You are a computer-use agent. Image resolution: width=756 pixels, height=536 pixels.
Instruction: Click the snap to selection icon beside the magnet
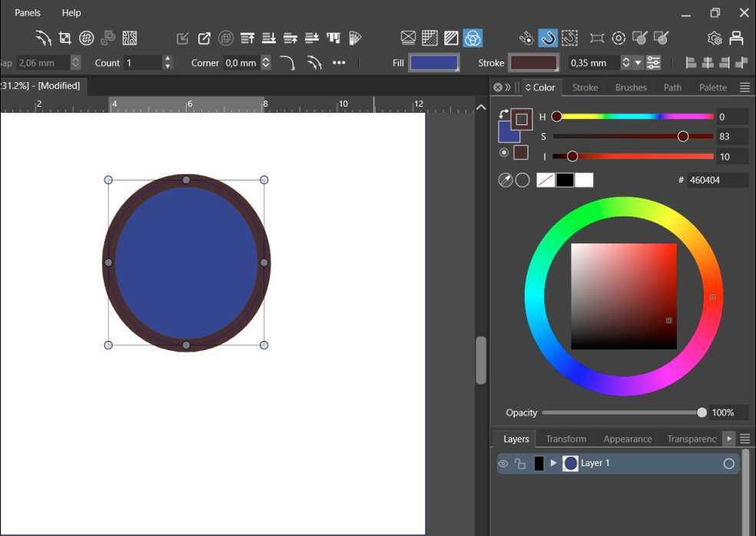tap(569, 38)
